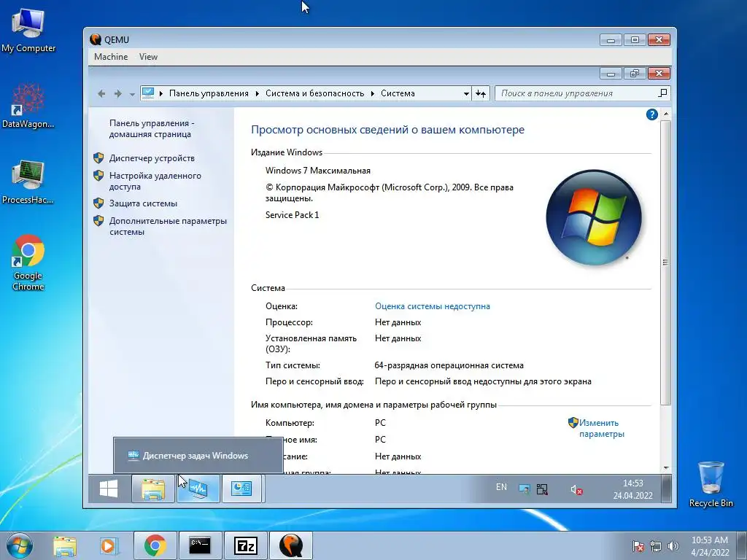Open host taskbar File Explorer icon
This screenshot has width=747, height=560.
pos(65,545)
